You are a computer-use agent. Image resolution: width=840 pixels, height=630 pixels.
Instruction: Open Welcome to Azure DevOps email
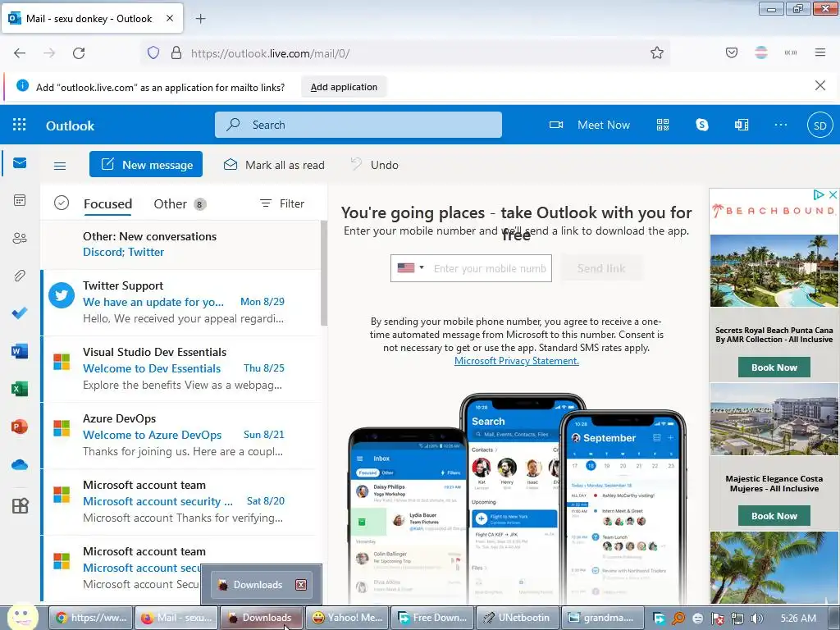(x=182, y=435)
